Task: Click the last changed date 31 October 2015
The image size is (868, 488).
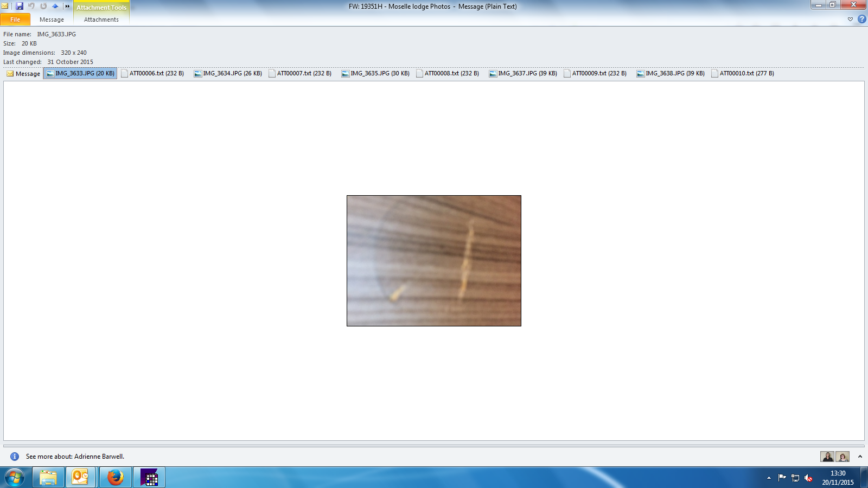Action: pos(70,62)
